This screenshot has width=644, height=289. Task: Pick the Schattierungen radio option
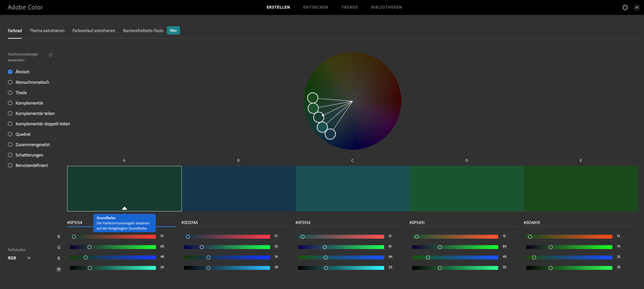10,155
